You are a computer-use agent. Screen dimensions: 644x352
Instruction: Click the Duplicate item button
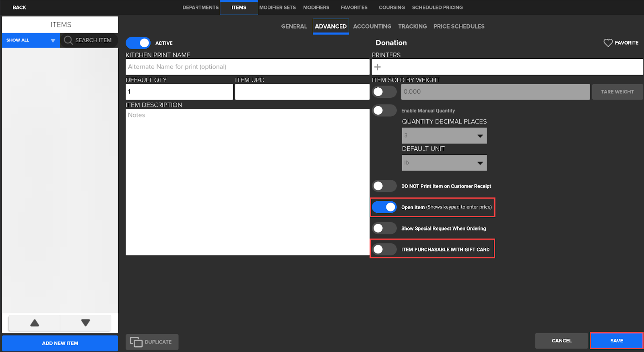coord(152,342)
